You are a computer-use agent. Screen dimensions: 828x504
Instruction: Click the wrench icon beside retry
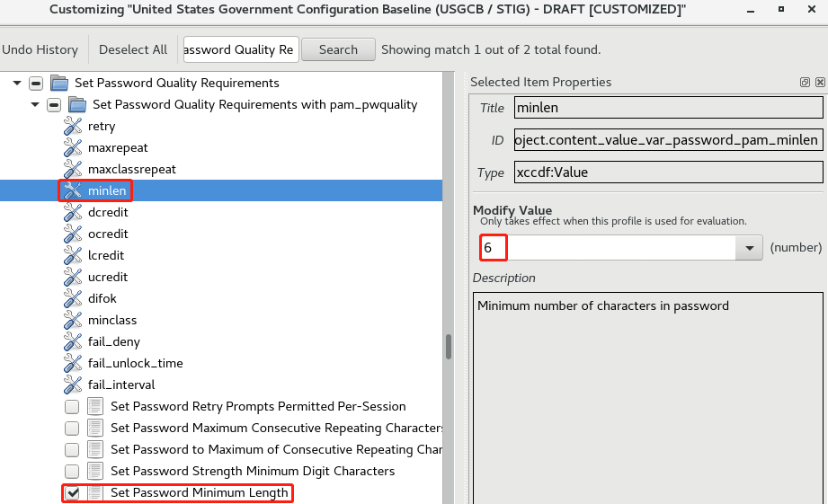pyautogui.click(x=73, y=127)
